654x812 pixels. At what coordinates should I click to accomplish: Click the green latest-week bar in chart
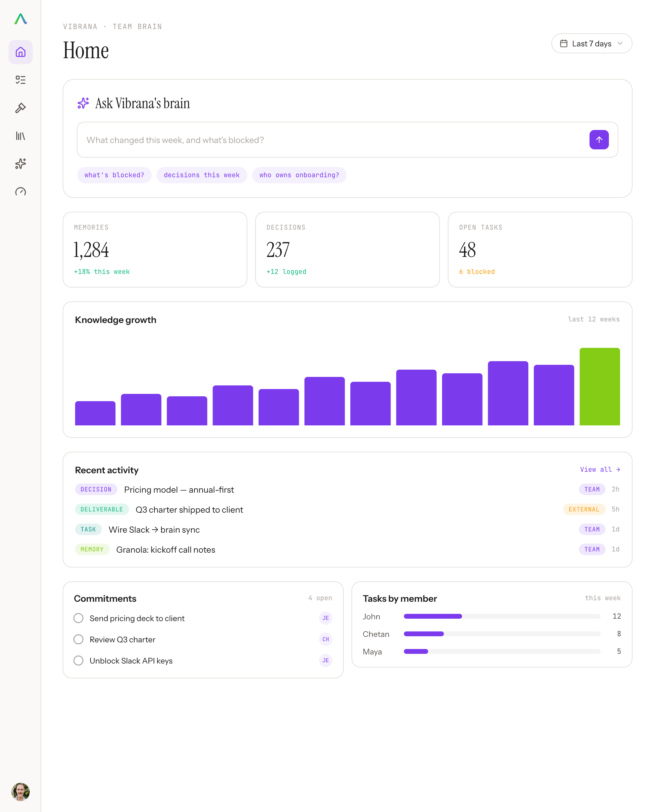pyautogui.click(x=599, y=386)
